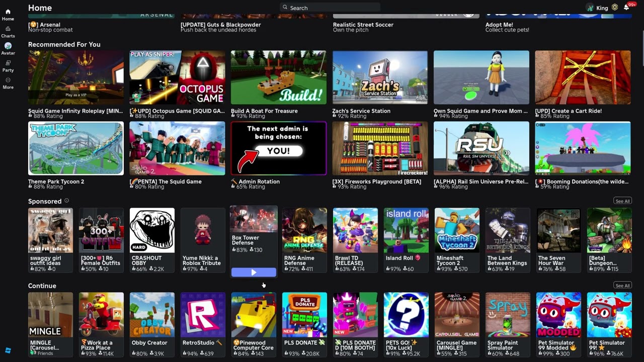
Task: Click the Arsenal game title link
Action: 44,25
